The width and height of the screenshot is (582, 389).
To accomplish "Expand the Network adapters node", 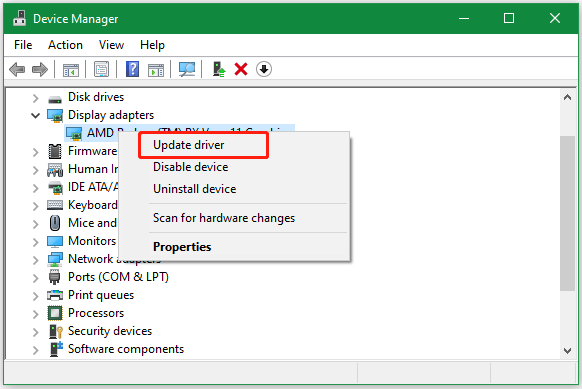I will coord(35,260).
